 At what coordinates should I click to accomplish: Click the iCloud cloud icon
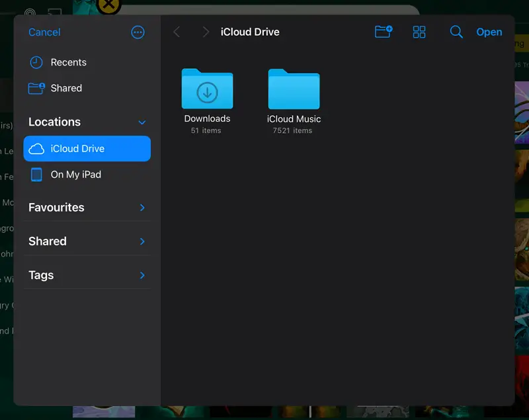[36, 148]
